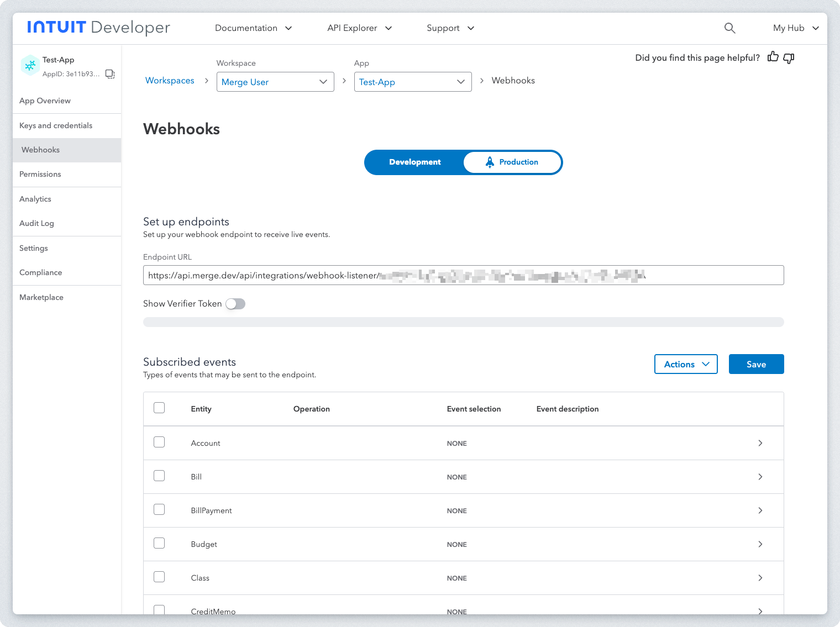The width and height of the screenshot is (840, 627).
Task: Switch to the Development tab
Action: tap(414, 162)
